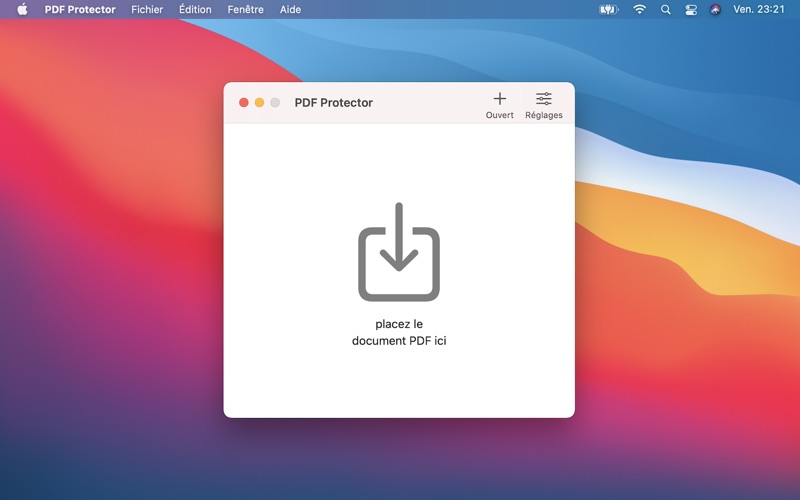This screenshot has height=500, width=800.
Task: Click the clock showing Ven. 23:21
Action: pos(759,9)
